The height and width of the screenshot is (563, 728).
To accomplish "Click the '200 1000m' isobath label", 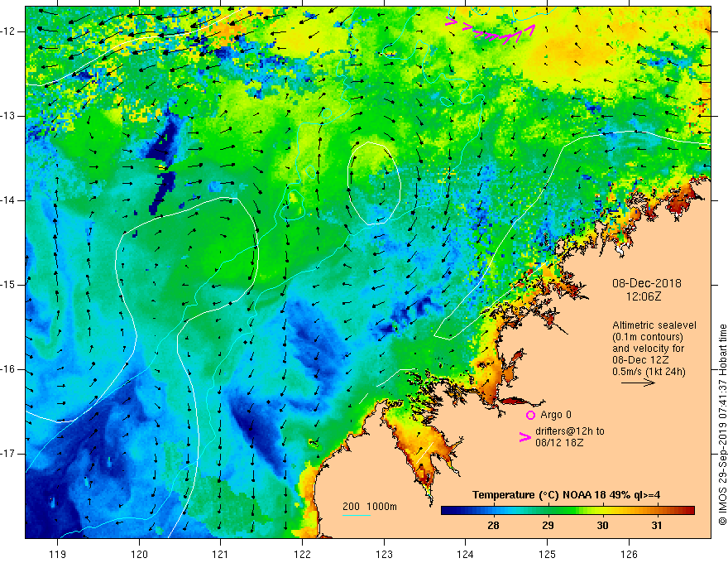I will [370, 507].
